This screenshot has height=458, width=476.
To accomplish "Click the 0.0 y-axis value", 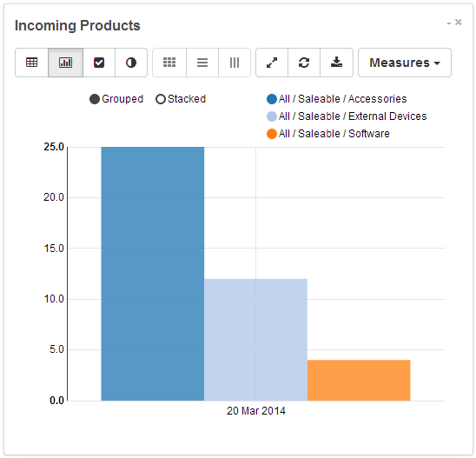I will (56, 401).
